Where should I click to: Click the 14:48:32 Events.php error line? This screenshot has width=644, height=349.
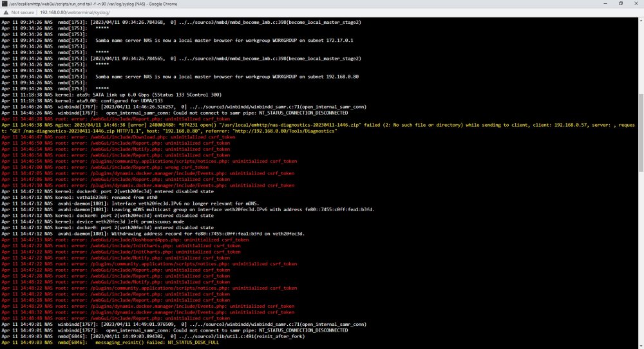point(148,312)
